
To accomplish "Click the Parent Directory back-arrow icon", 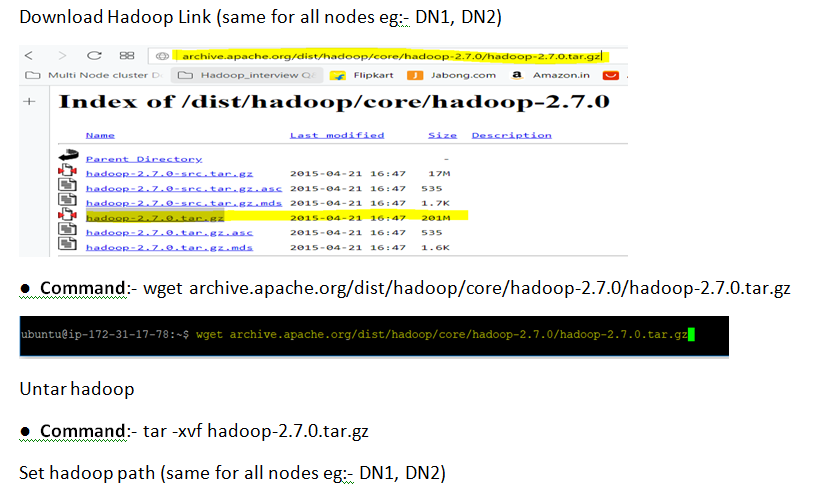I will (68, 155).
